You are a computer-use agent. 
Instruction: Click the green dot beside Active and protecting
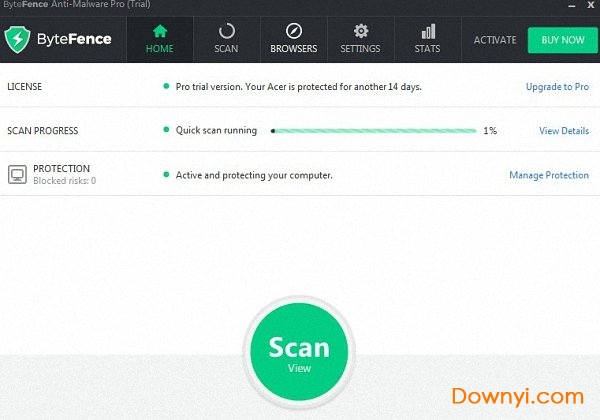pos(166,174)
